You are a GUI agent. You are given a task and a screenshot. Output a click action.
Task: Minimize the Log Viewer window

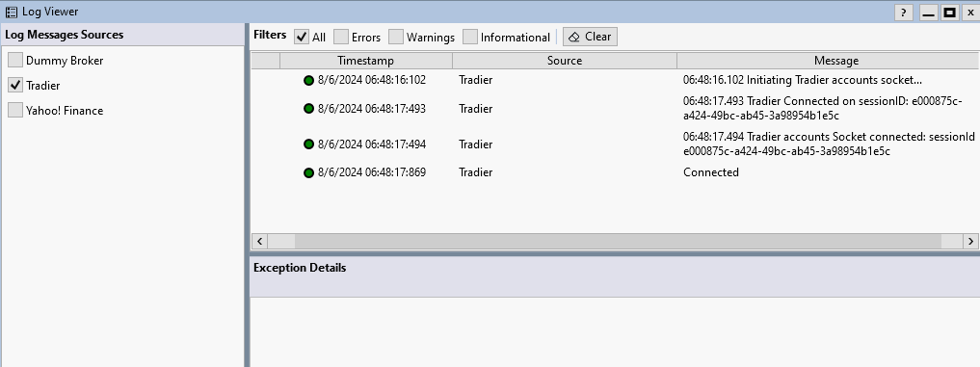point(929,13)
